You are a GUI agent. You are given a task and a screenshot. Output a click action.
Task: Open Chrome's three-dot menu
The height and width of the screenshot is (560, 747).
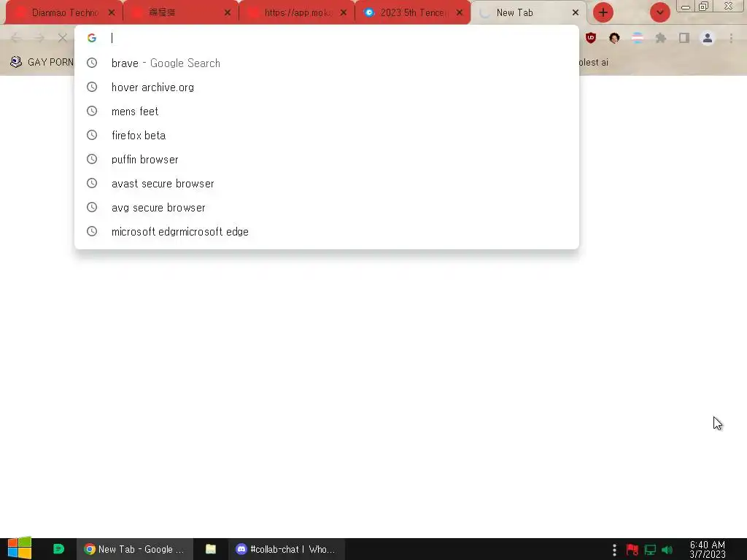[x=731, y=38]
